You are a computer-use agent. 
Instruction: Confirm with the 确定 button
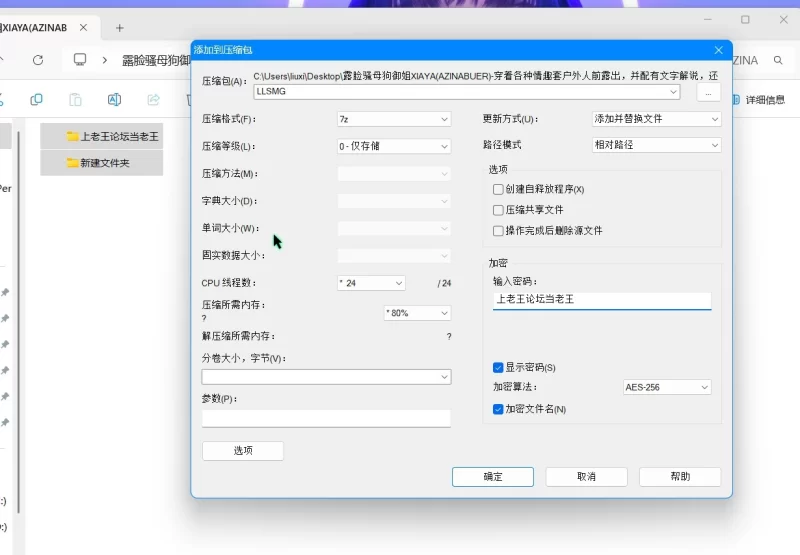(x=492, y=476)
